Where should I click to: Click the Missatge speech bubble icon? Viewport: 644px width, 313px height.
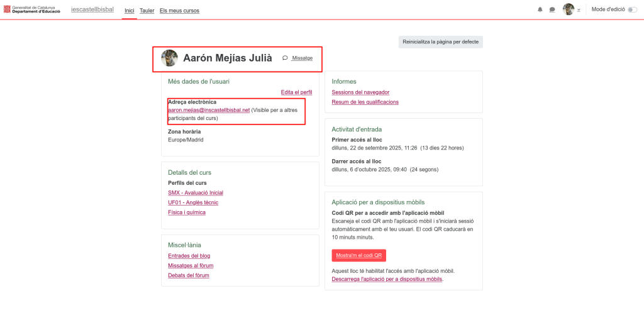tap(285, 58)
